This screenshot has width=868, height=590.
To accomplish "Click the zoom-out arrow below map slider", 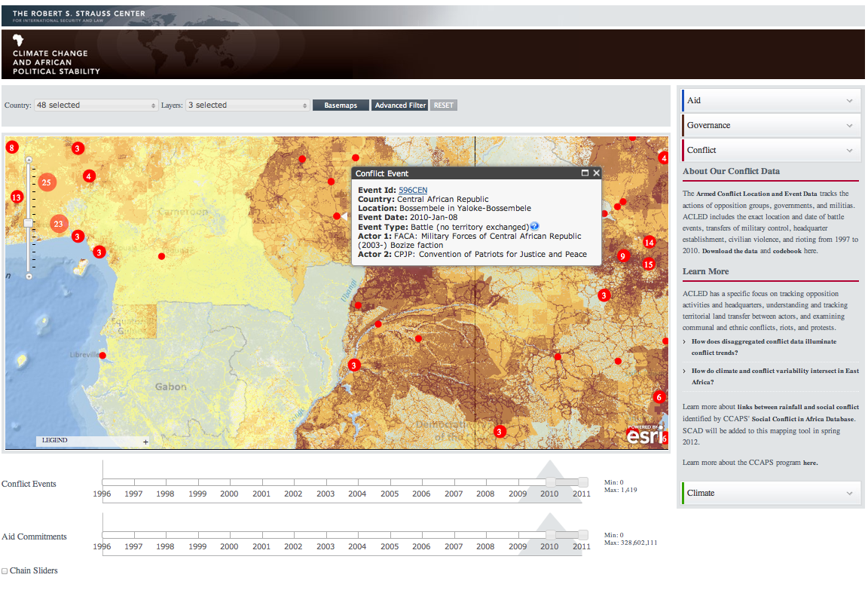I will click(x=29, y=277).
